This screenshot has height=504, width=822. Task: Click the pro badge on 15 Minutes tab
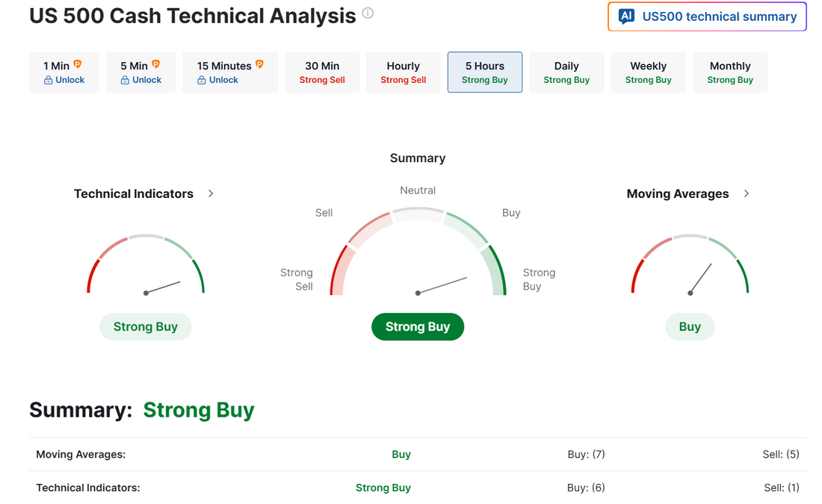pyautogui.click(x=259, y=65)
